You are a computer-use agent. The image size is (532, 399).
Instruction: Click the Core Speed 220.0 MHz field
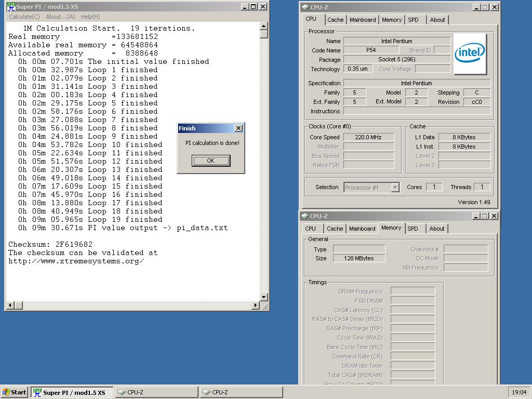point(368,137)
